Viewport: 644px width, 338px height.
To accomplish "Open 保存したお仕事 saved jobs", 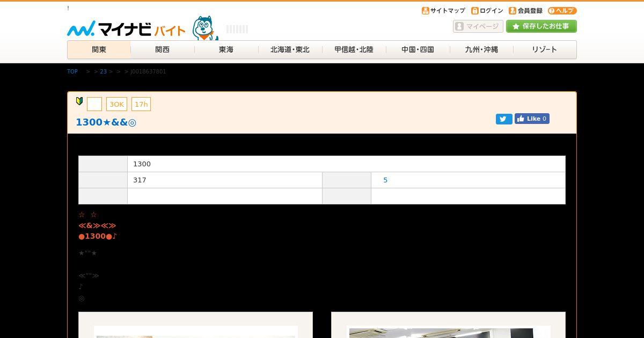I will [541, 26].
